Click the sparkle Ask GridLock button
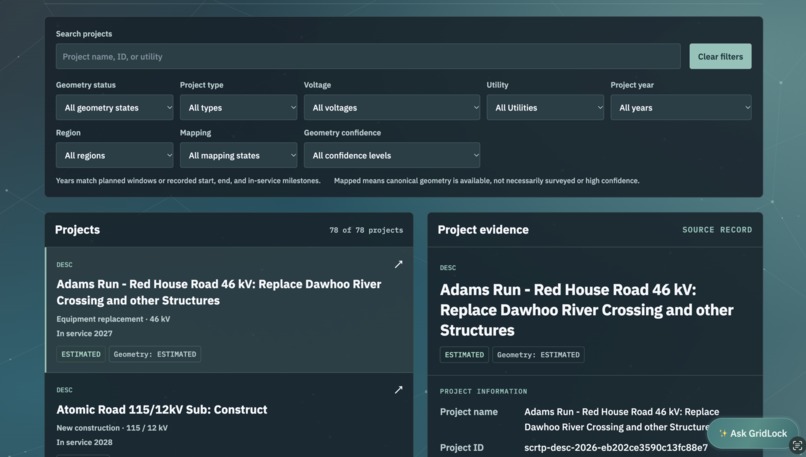The height and width of the screenshot is (457, 806). click(x=753, y=433)
